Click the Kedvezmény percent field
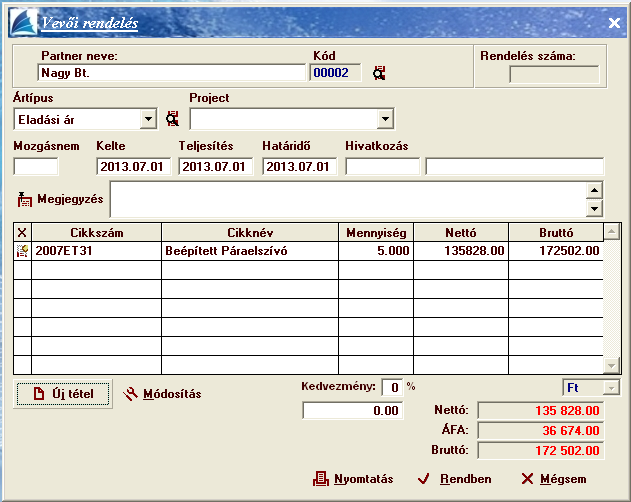631x502 pixels. (x=392, y=387)
